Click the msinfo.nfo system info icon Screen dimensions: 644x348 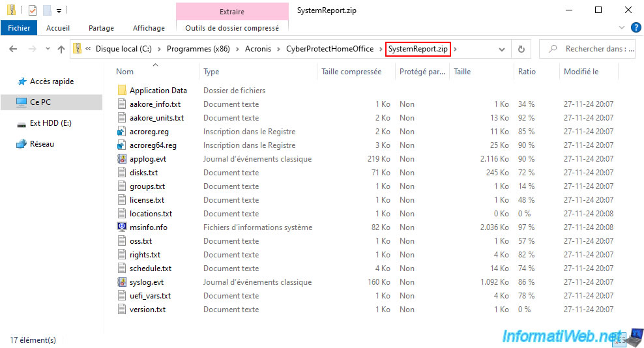coord(122,227)
